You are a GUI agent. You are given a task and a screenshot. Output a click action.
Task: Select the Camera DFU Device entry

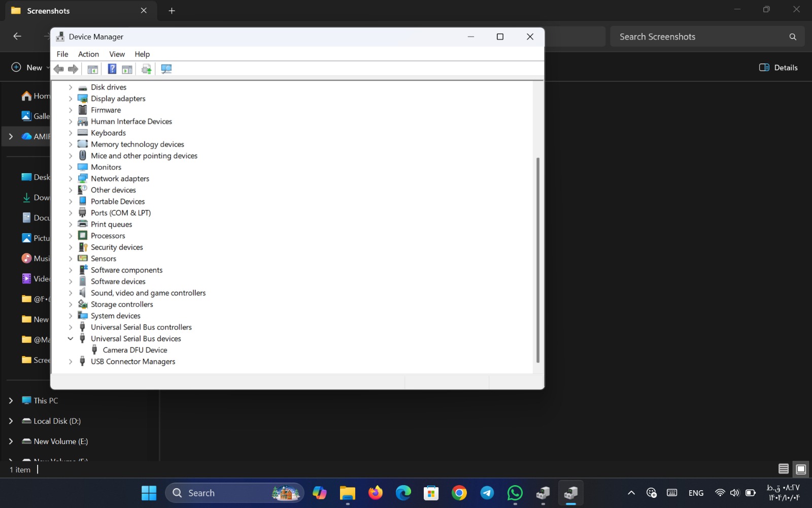point(135,350)
